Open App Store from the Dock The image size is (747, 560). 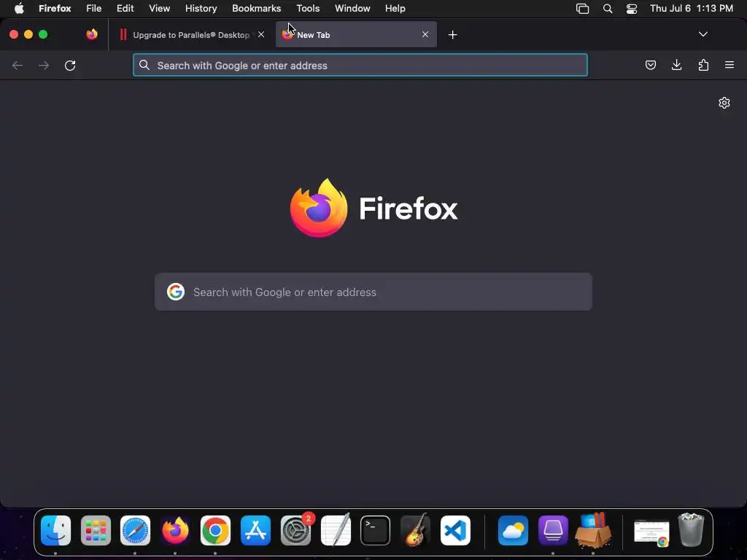[x=255, y=531]
